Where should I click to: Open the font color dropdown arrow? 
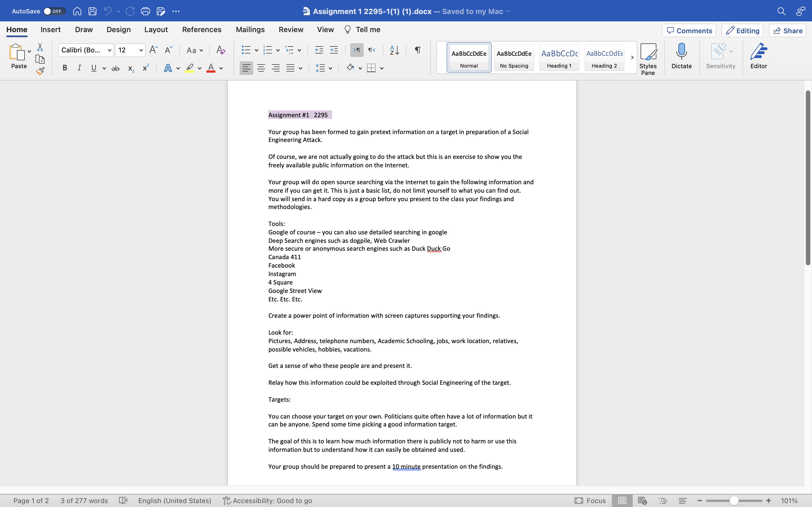(220, 68)
